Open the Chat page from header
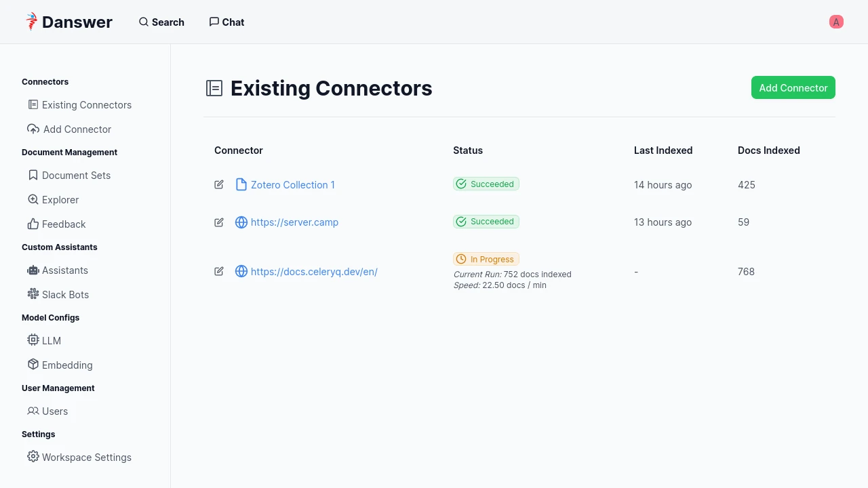The width and height of the screenshot is (868, 488). coord(226,22)
